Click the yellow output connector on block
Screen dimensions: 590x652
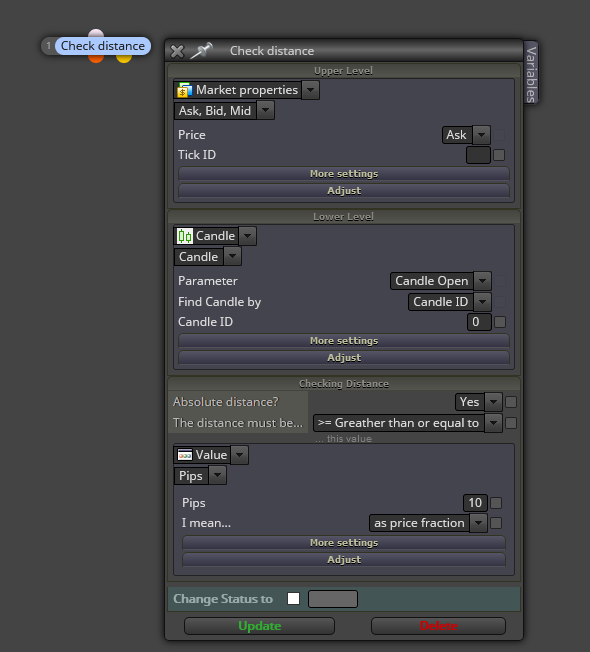(x=124, y=59)
